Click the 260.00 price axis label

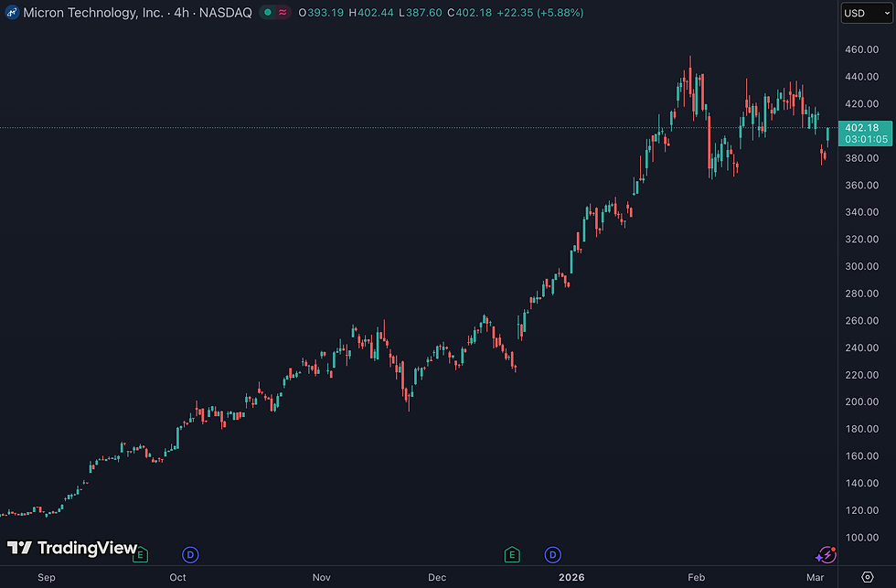(861, 321)
